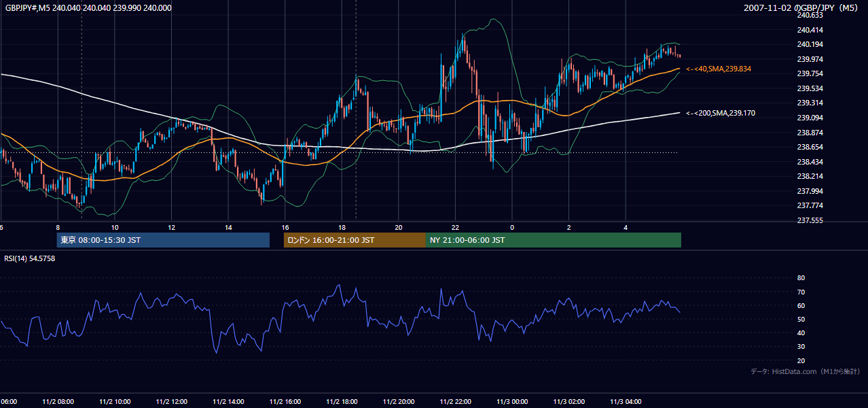
Task: Click price axis value 239.974
Action: coord(809,59)
